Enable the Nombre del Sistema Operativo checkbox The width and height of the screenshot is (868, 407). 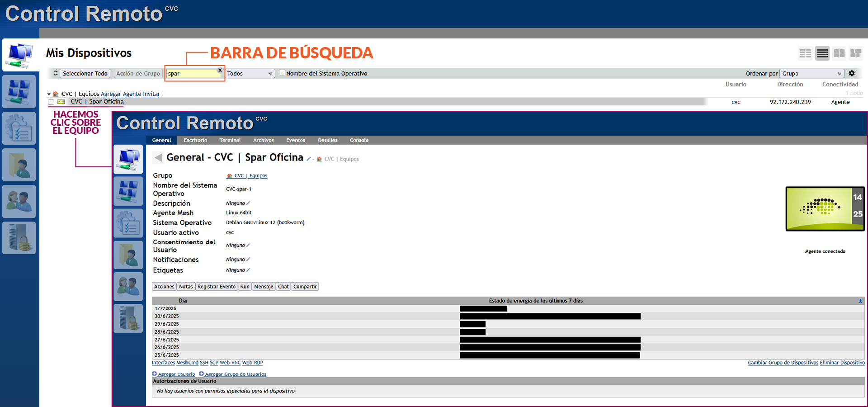[x=282, y=73]
